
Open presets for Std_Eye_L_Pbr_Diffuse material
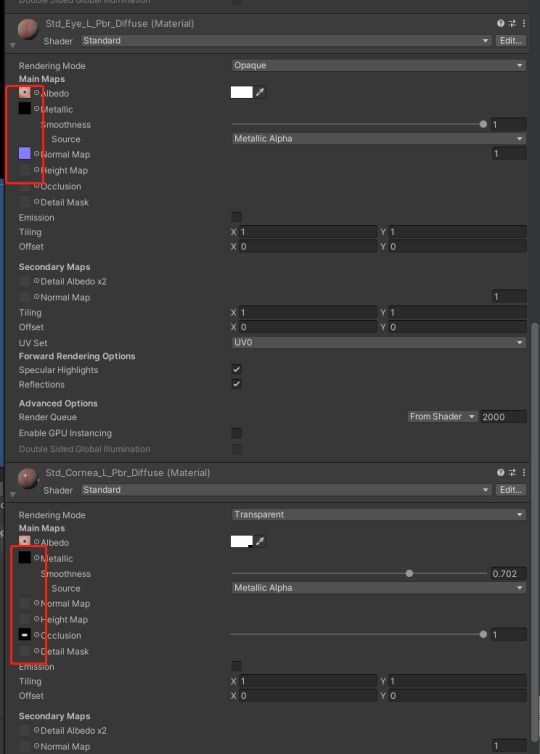(x=513, y=24)
